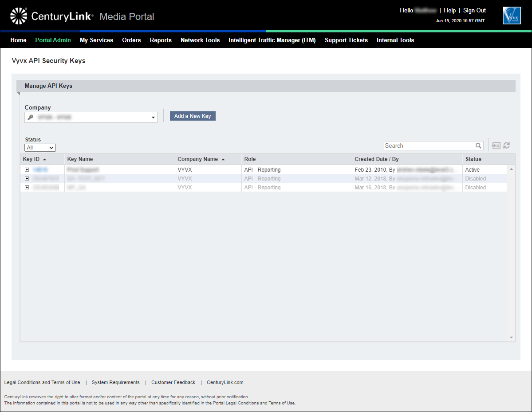Click the Vyvx logo in header
Screen dimensions: 532x412
click(512, 16)
